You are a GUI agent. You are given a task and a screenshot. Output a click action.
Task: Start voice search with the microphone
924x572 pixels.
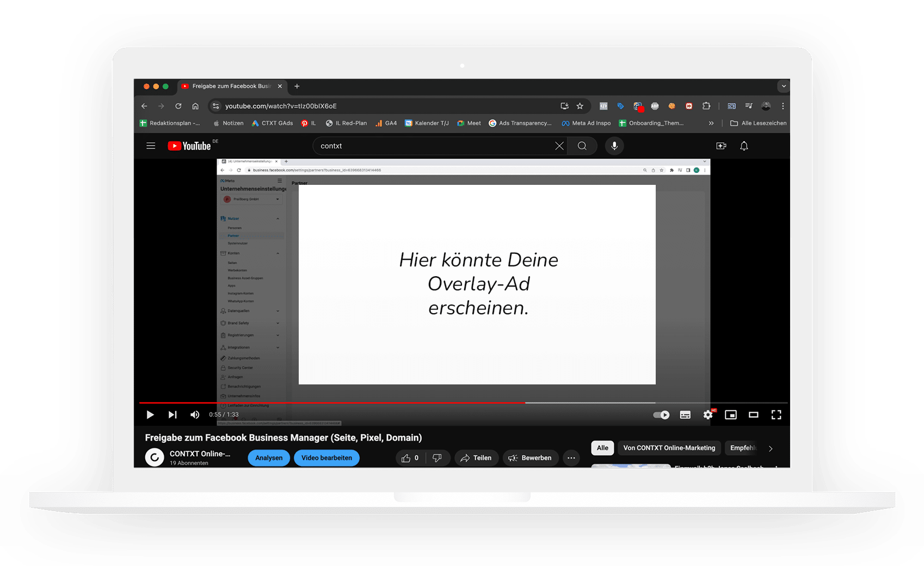click(614, 146)
